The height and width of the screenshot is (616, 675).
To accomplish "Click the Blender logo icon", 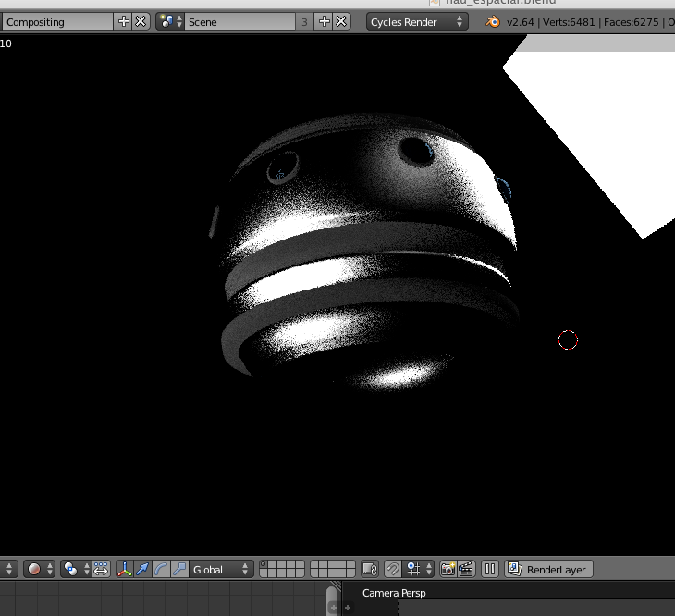I will tap(491, 21).
